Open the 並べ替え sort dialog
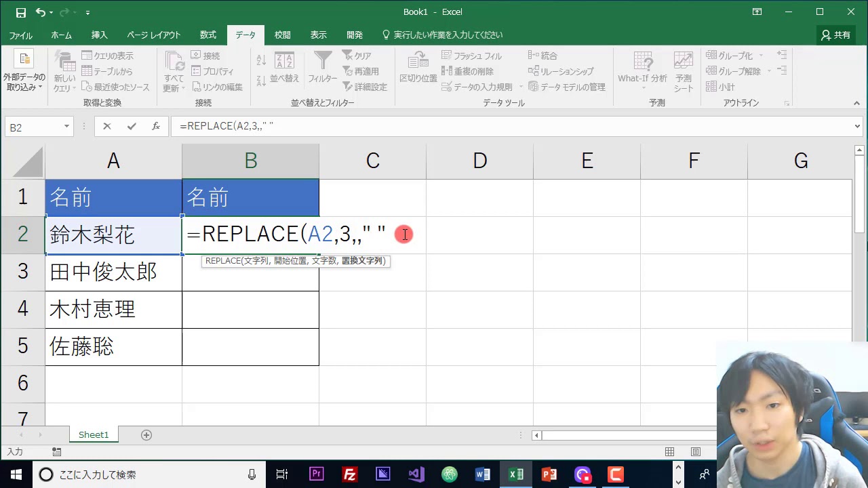Image resolution: width=868 pixels, height=488 pixels. click(285, 68)
